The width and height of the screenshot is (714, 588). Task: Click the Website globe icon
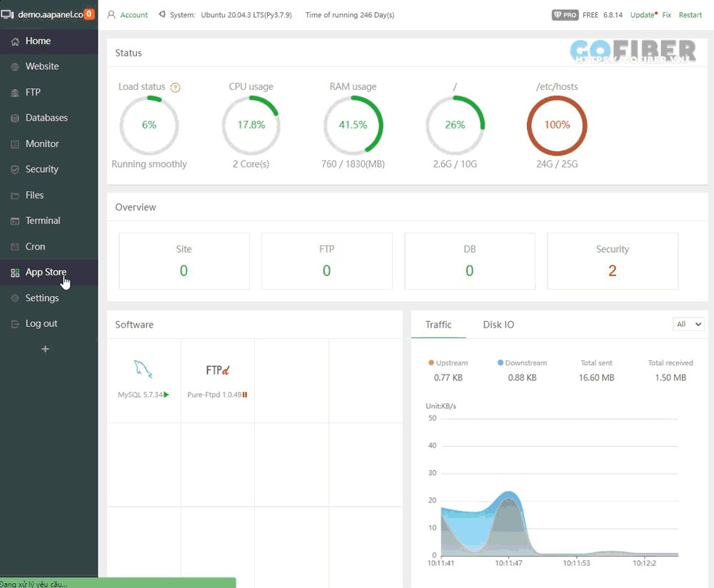[16, 67]
